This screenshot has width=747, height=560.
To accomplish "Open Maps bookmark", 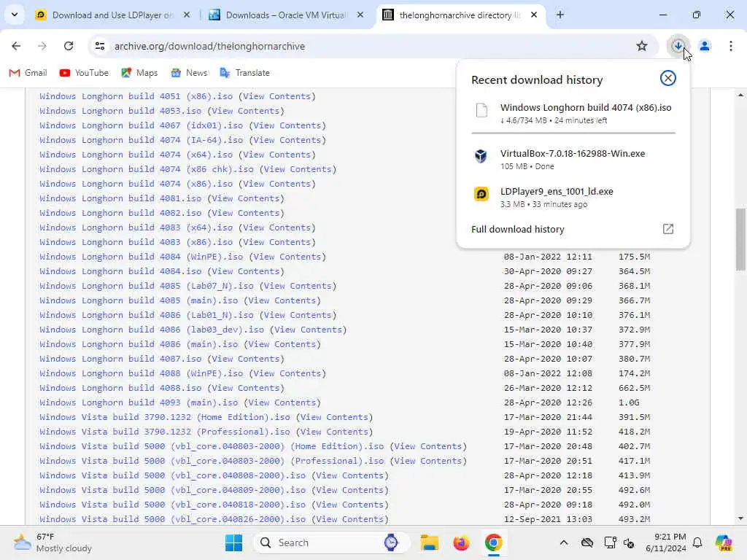I will pyautogui.click(x=139, y=73).
